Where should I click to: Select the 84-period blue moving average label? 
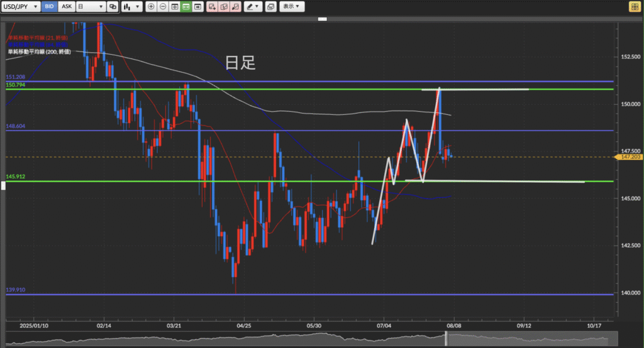(x=38, y=45)
